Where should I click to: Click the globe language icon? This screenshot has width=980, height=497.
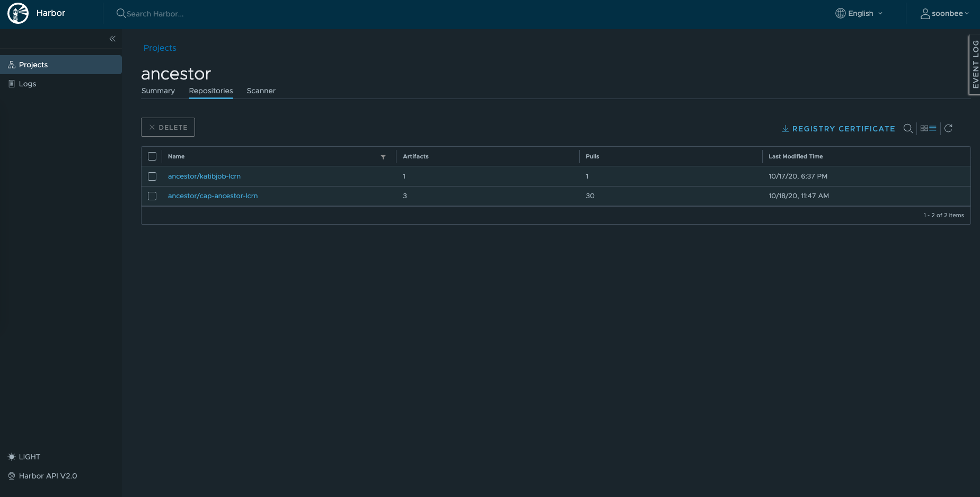[841, 13]
